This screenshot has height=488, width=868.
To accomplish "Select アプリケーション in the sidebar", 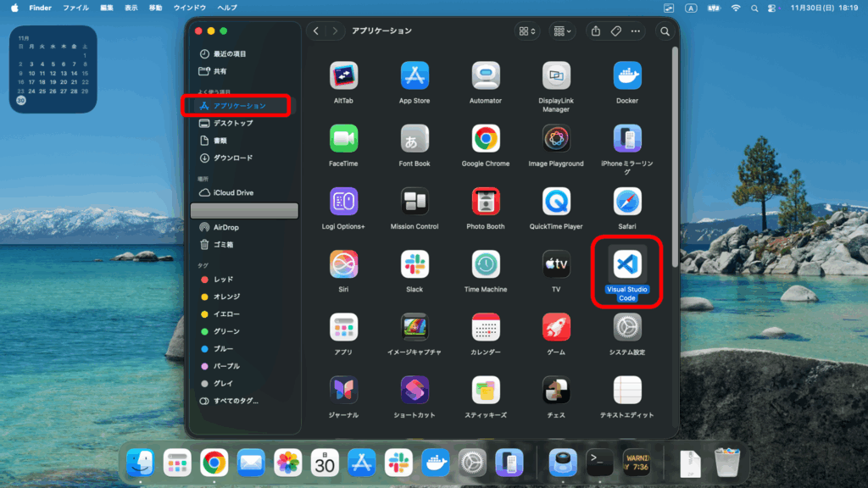I will click(239, 106).
